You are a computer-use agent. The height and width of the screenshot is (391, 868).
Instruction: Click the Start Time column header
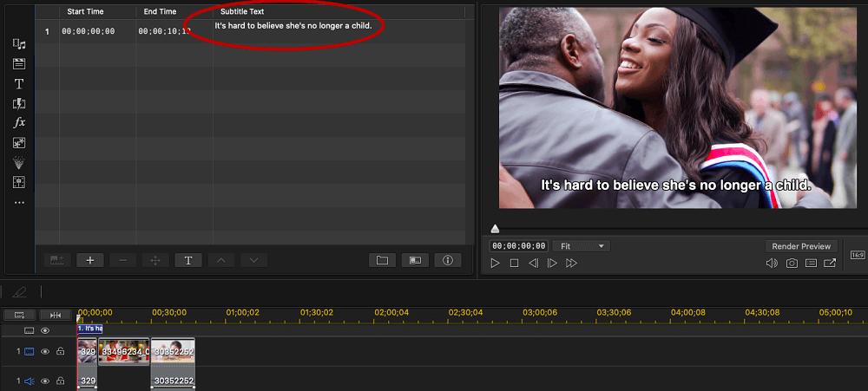[x=85, y=11]
